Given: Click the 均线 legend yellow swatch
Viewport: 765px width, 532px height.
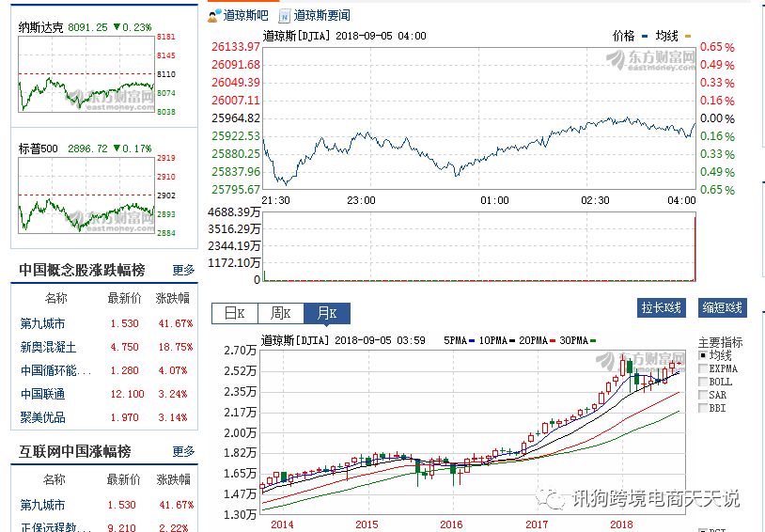Looking at the screenshot, I should (688, 36).
